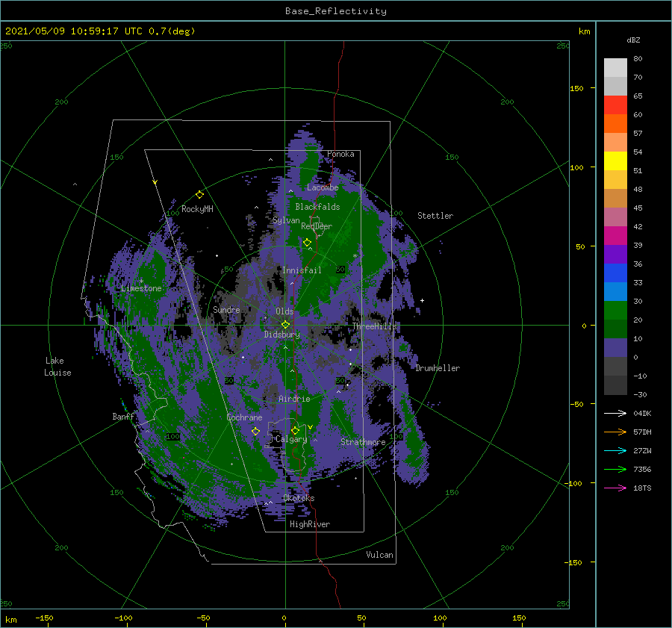Click the Blackfalds label

317,207
